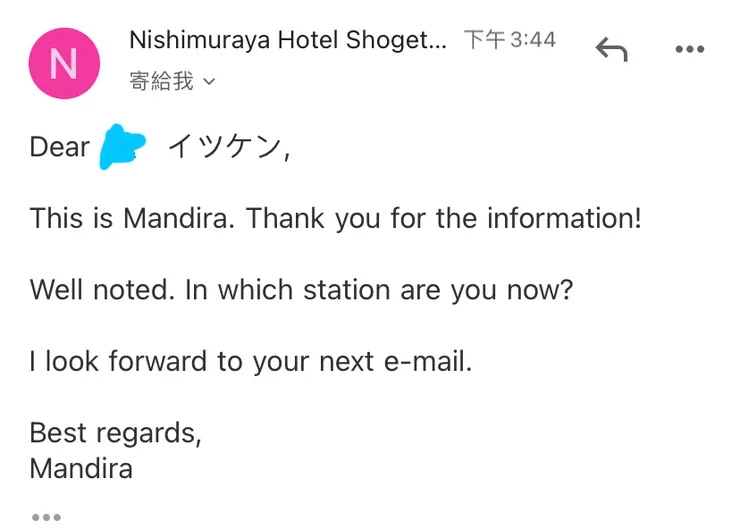
Task: Tap the 下午3:44 timestamp
Action: 509,41
